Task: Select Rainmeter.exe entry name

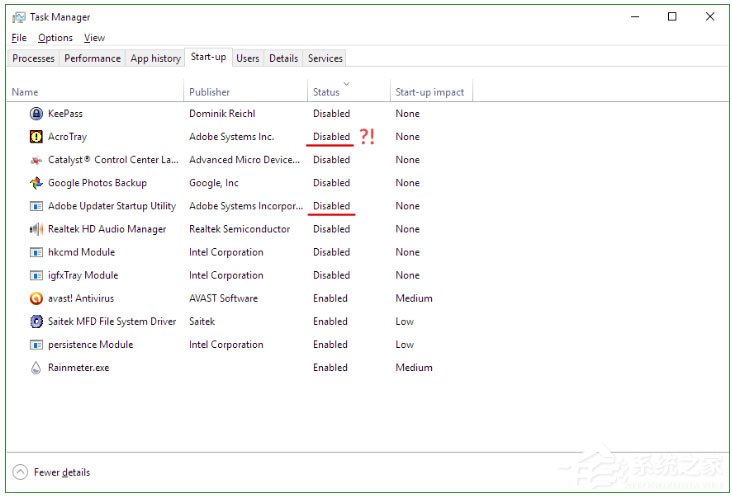Action: tap(78, 368)
